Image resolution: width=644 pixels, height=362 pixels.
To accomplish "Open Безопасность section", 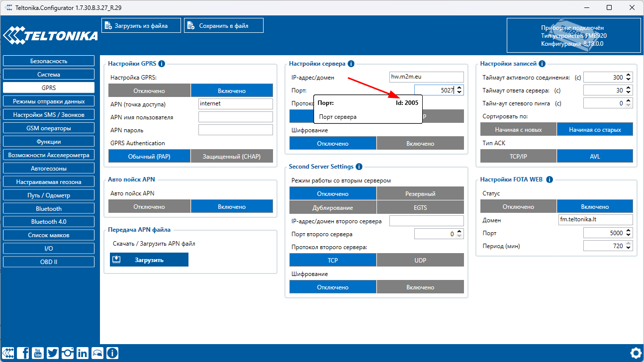I will coord(49,61).
